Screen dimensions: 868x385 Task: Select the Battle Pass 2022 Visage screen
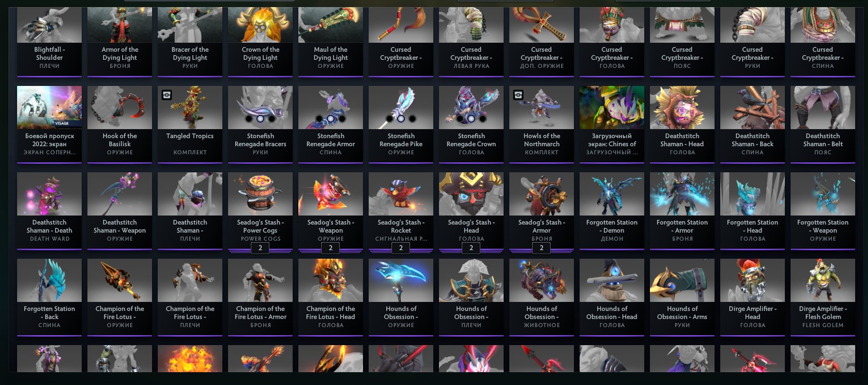(49, 124)
